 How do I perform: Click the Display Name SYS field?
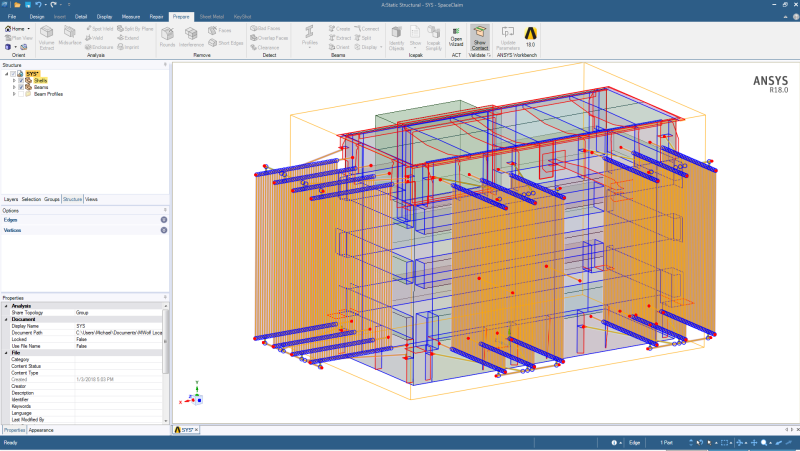click(118, 326)
